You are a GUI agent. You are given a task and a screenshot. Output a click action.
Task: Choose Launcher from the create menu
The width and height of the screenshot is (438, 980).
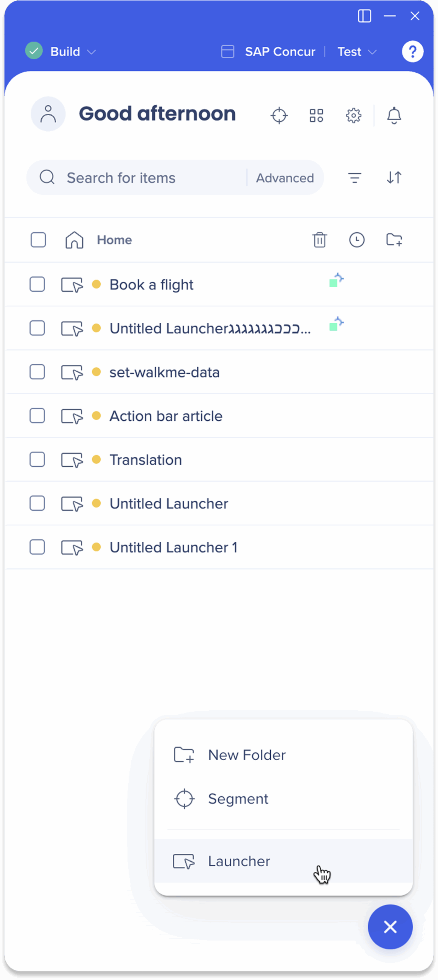tap(239, 861)
